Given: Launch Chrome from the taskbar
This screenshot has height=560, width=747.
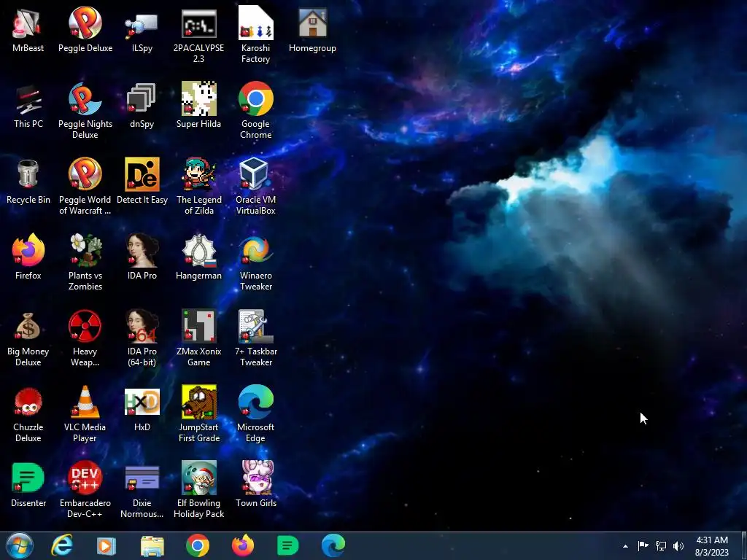Looking at the screenshot, I should pyautogui.click(x=198, y=545).
